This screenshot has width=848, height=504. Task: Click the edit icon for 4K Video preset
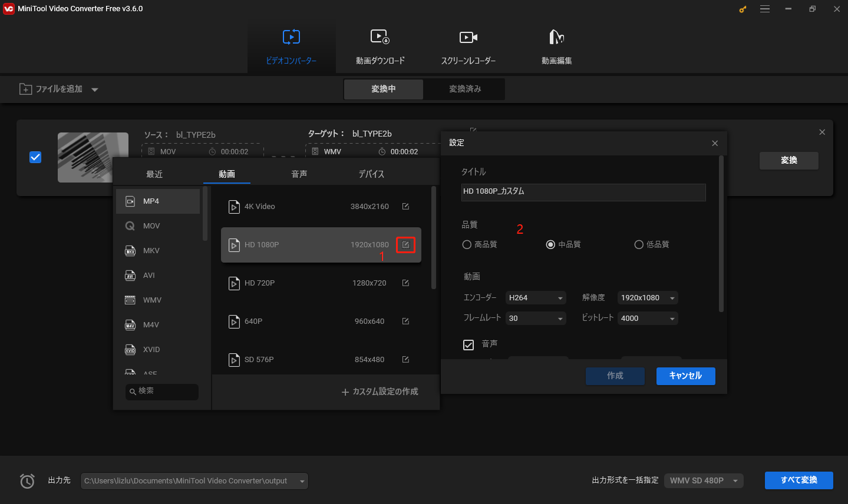tap(405, 207)
